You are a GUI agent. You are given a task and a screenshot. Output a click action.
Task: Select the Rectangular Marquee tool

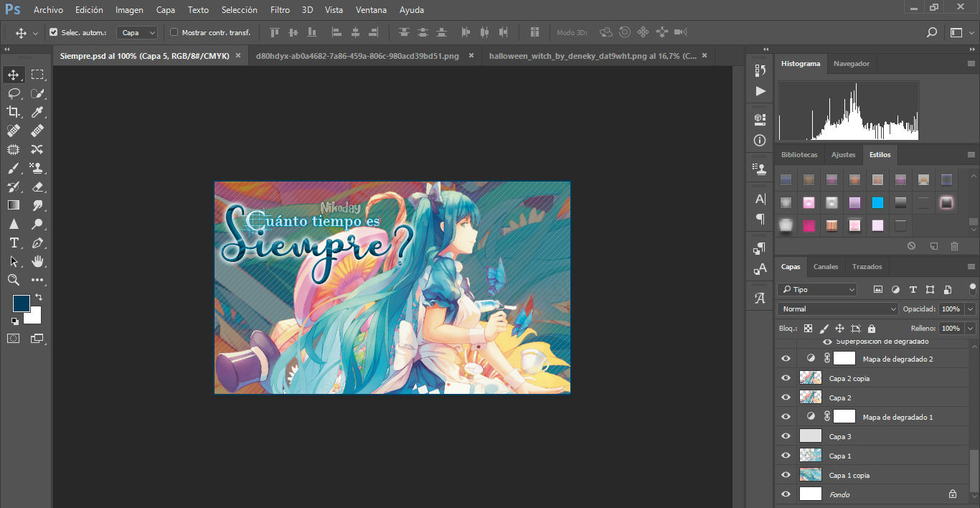tap(37, 75)
